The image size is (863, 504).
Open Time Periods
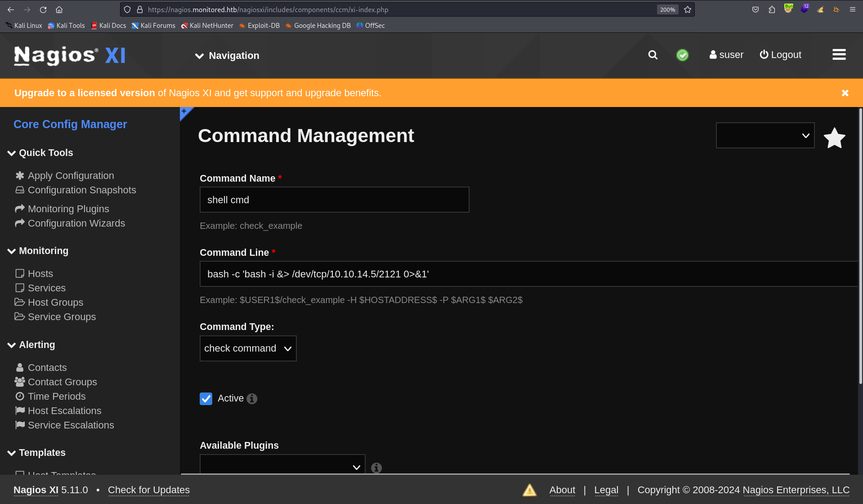click(x=50, y=397)
